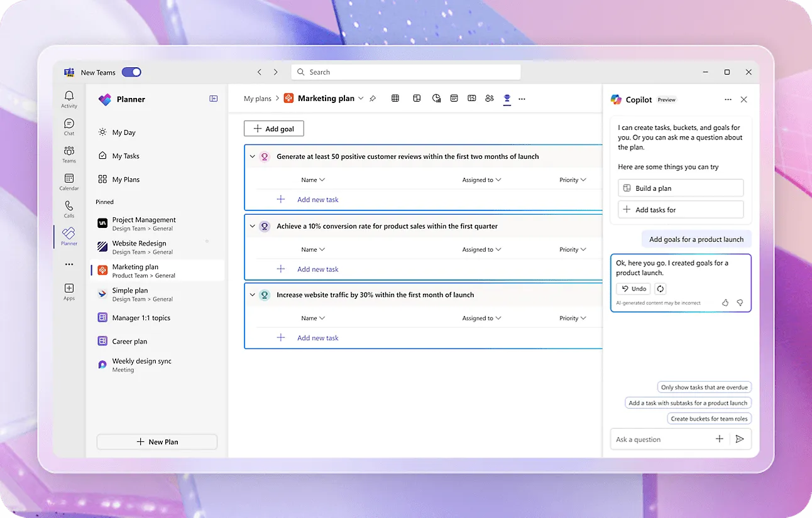
Task: Regenerate the Copilot response
Action: (661, 289)
